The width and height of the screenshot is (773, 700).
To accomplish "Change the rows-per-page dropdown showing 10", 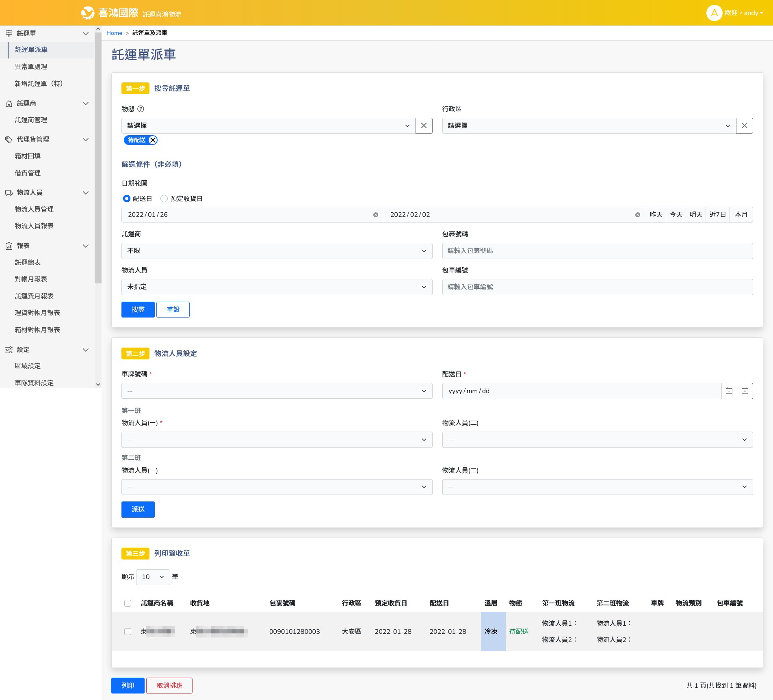I will pyautogui.click(x=153, y=577).
